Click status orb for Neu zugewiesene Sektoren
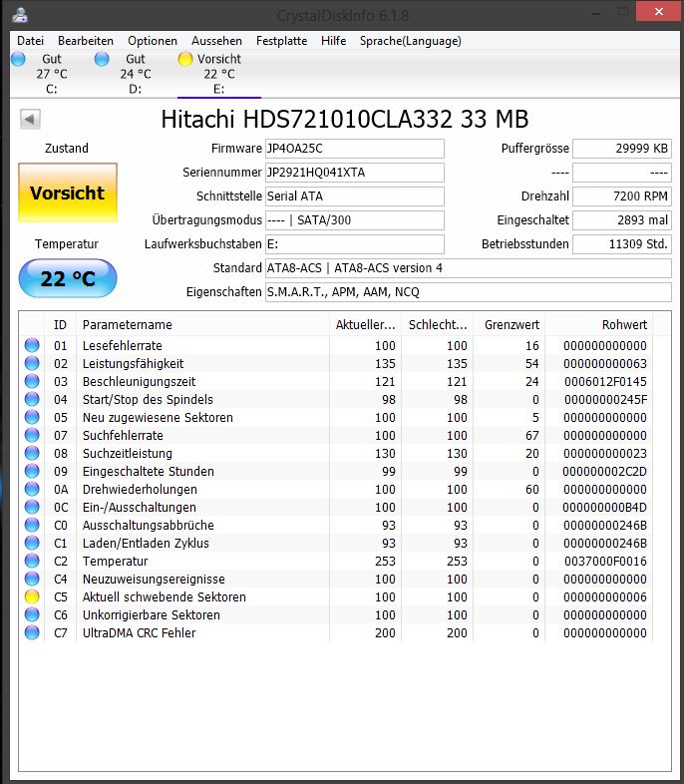The image size is (684, 784). tap(32, 418)
